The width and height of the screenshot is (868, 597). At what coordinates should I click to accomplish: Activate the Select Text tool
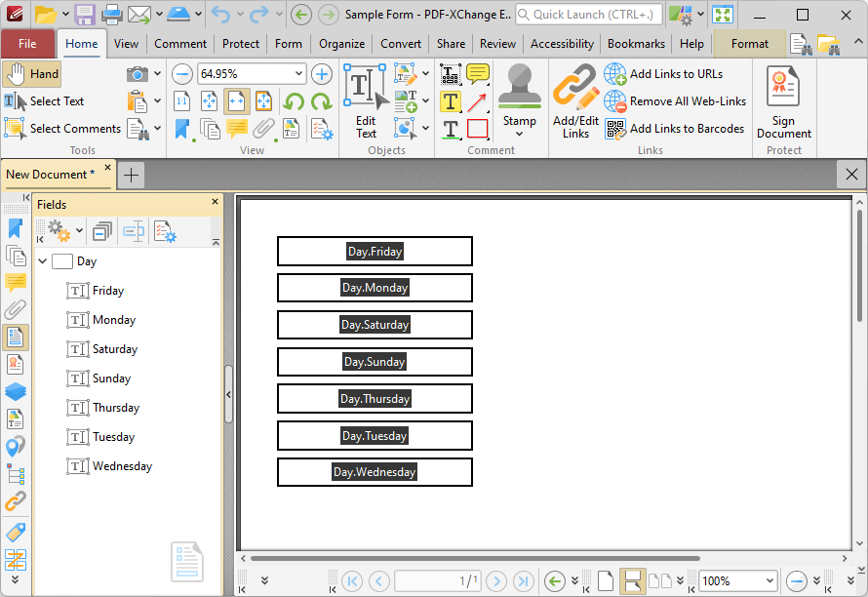click(44, 101)
